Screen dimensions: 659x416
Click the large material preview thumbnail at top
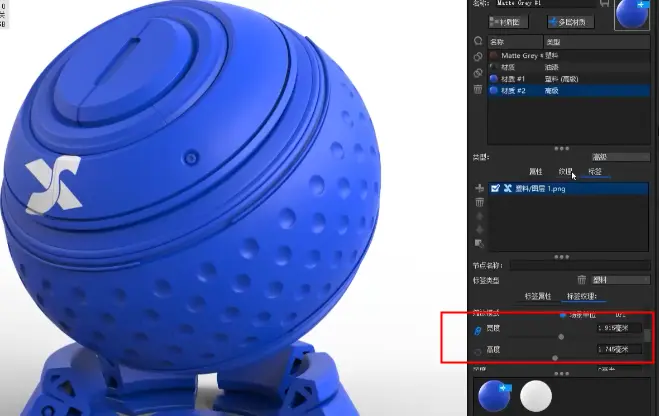tap(632, 15)
